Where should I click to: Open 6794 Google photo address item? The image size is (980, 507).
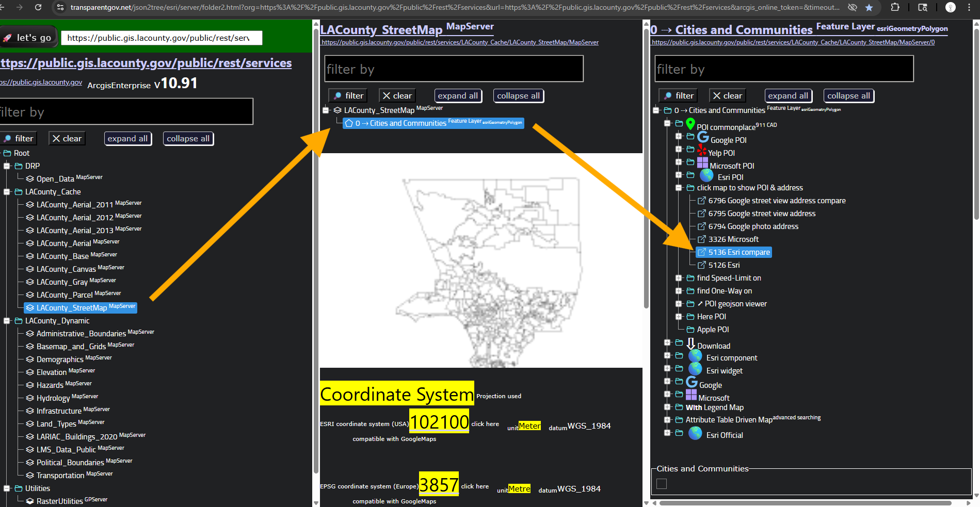pyautogui.click(x=748, y=226)
